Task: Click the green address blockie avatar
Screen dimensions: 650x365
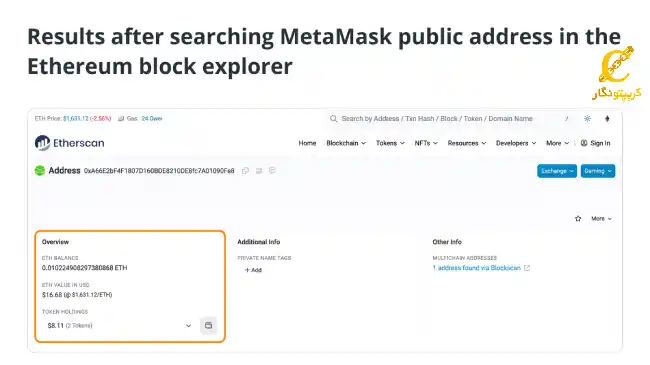Action: point(40,170)
